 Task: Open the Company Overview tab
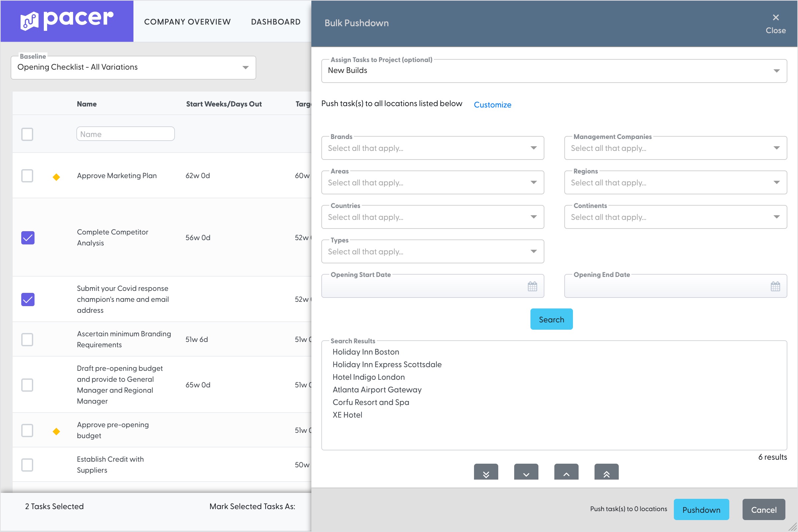click(187, 22)
